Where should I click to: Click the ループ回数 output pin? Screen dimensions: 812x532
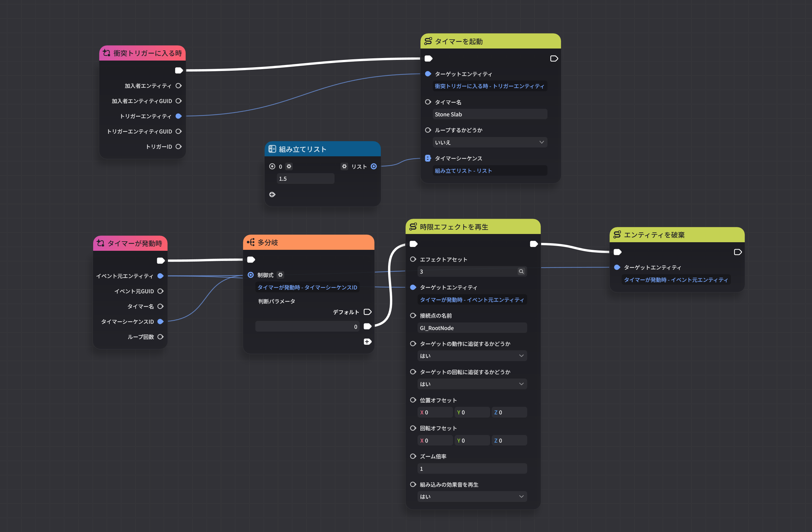pos(160,337)
